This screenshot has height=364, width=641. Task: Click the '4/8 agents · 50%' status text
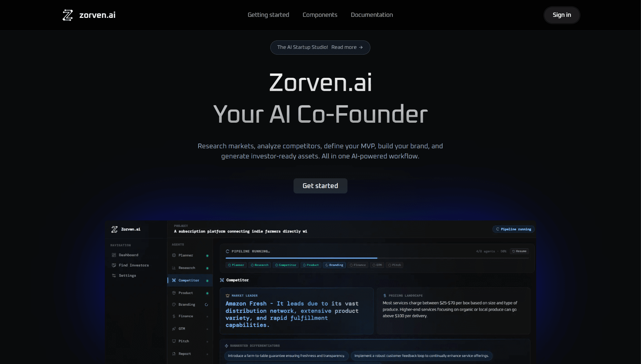491,251
